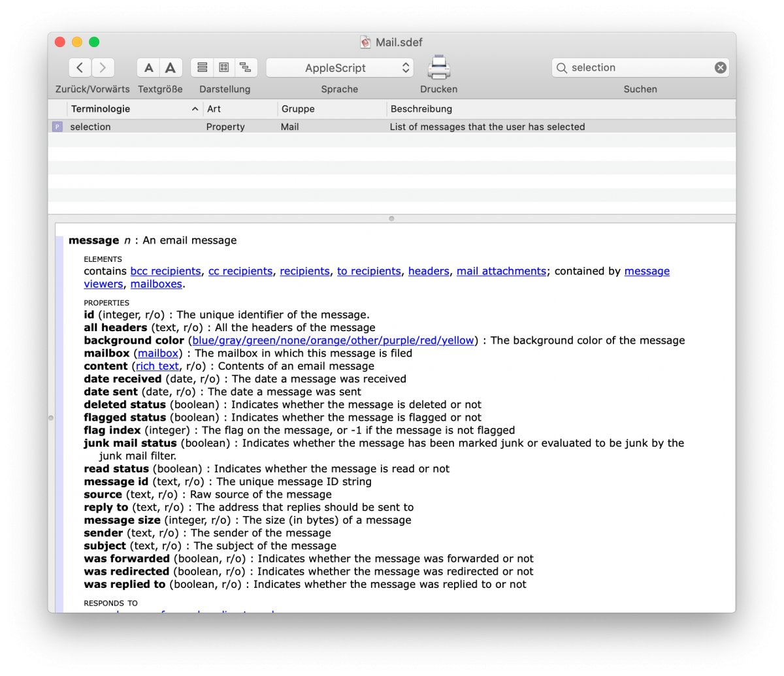This screenshot has width=784, height=676.
Task: Click the Forward navigation arrow
Action: 103,67
